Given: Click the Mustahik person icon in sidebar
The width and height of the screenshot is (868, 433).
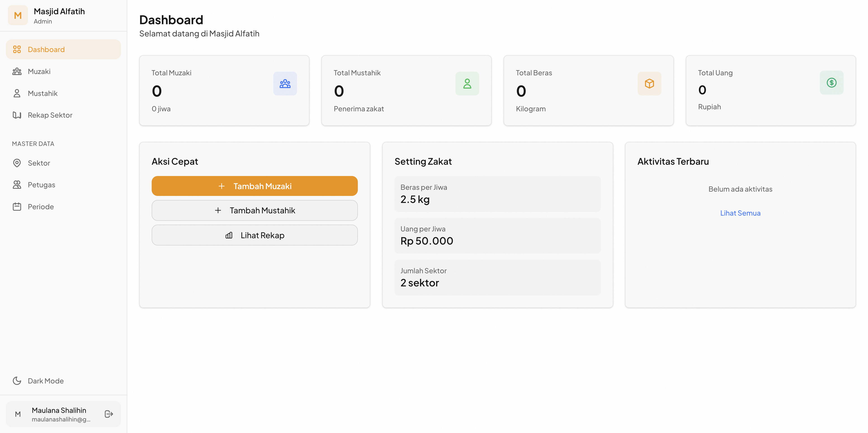Looking at the screenshot, I should (17, 93).
